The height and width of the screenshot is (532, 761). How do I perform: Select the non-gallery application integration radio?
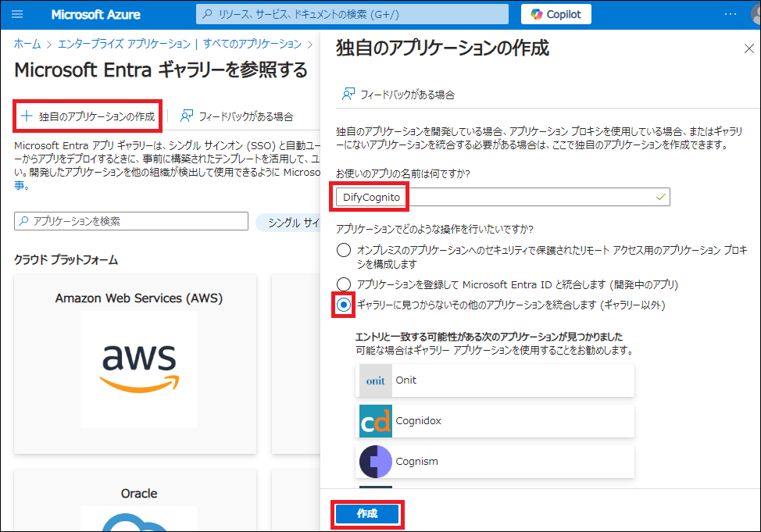[x=344, y=305]
